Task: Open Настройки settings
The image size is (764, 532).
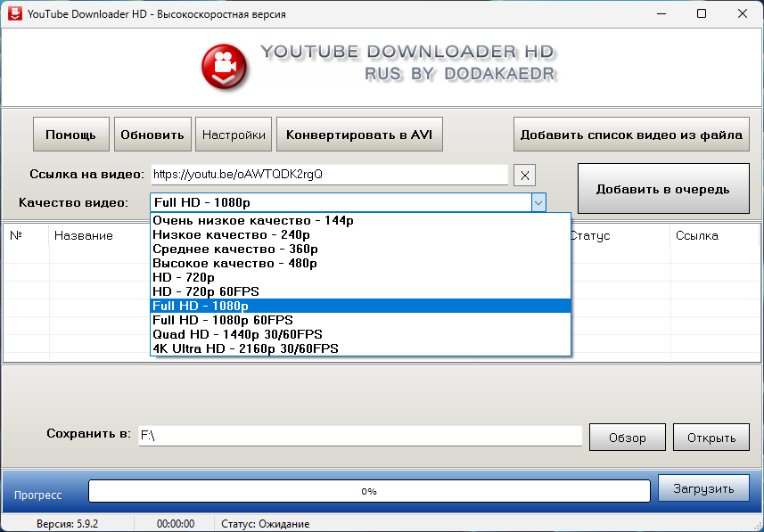Action: click(234, 135)
